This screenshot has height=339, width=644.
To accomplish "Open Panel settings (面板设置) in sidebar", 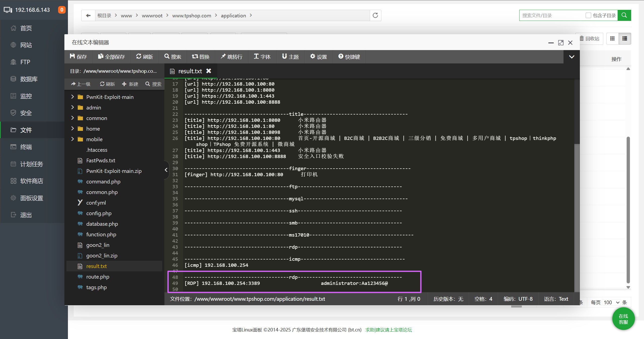I will pos(31,198).
